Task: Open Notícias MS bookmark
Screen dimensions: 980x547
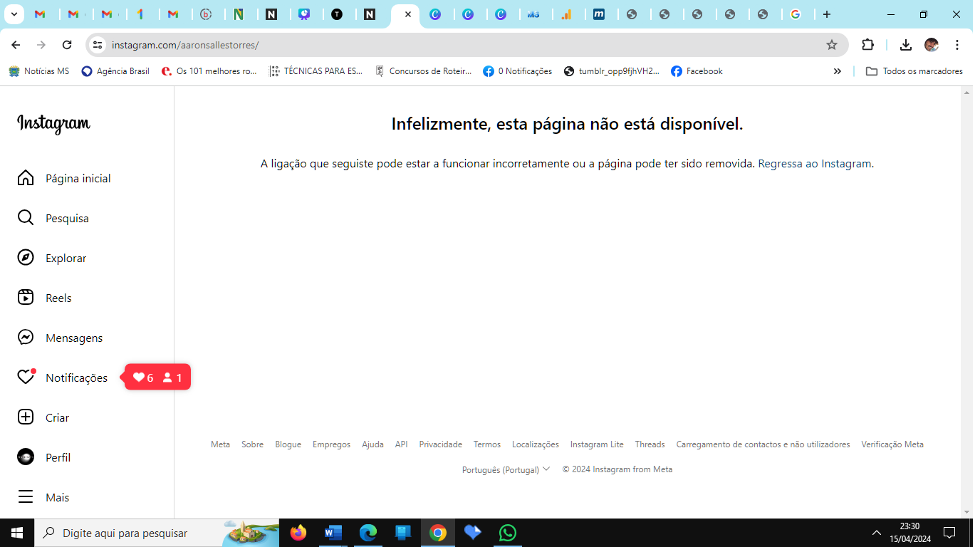Action: pos(39,71)
